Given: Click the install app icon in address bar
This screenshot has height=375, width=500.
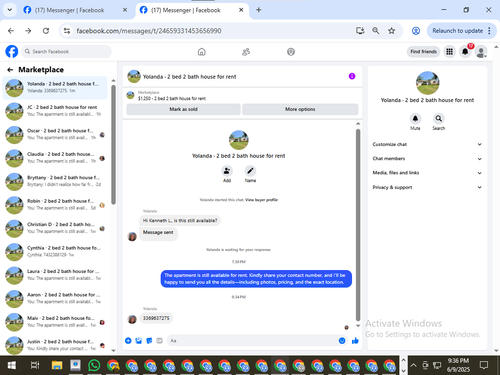Looking at the screenshot, I should pos(360,31).
